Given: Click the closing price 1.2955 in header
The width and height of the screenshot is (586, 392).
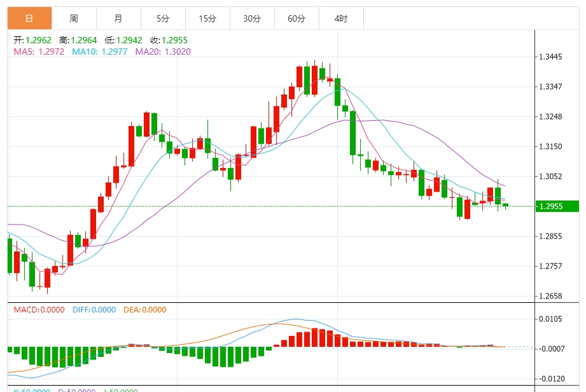Looking at the screenshot, I should coord(174,40).
